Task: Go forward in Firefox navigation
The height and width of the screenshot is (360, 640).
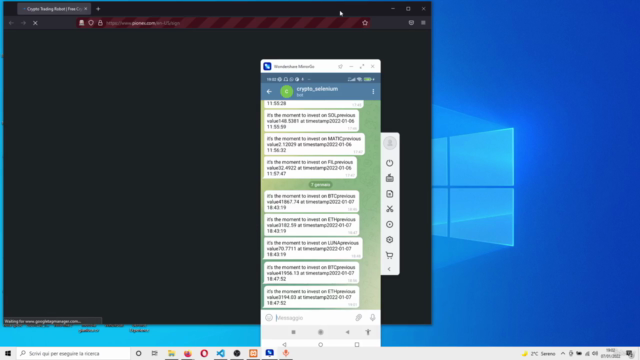Action: 23,23
